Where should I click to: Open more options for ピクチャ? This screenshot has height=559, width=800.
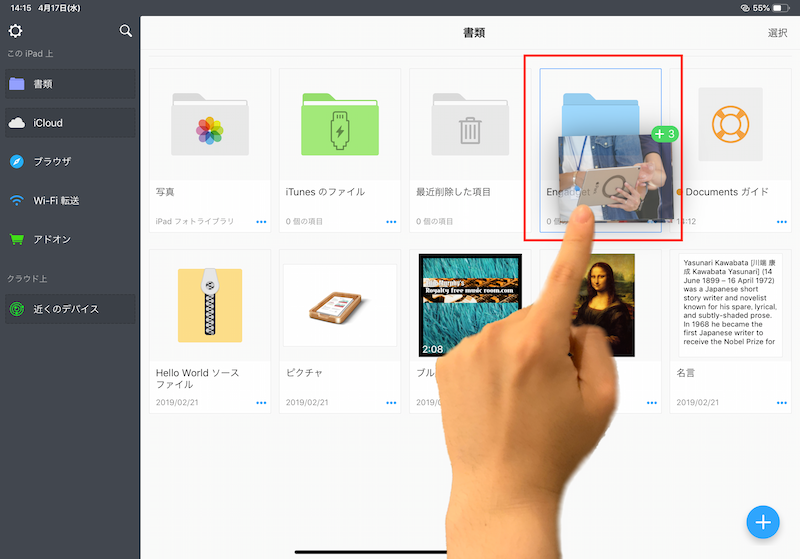tap(391, 403)
